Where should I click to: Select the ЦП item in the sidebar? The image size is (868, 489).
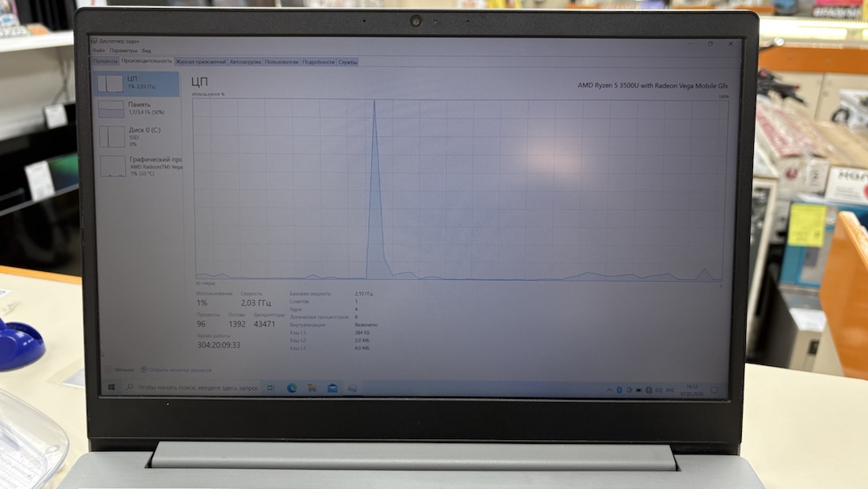tap(137, 84)
